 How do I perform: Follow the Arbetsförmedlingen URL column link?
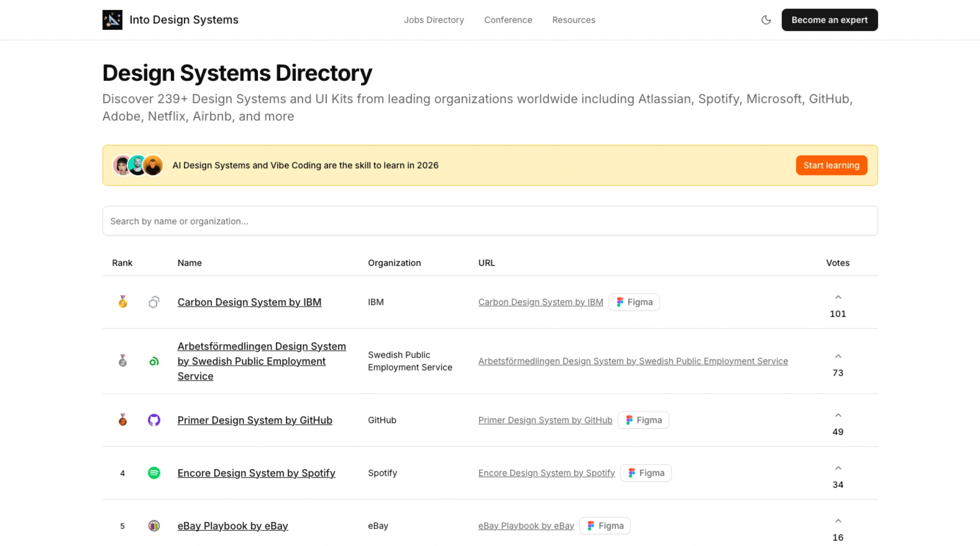point(633,361)
